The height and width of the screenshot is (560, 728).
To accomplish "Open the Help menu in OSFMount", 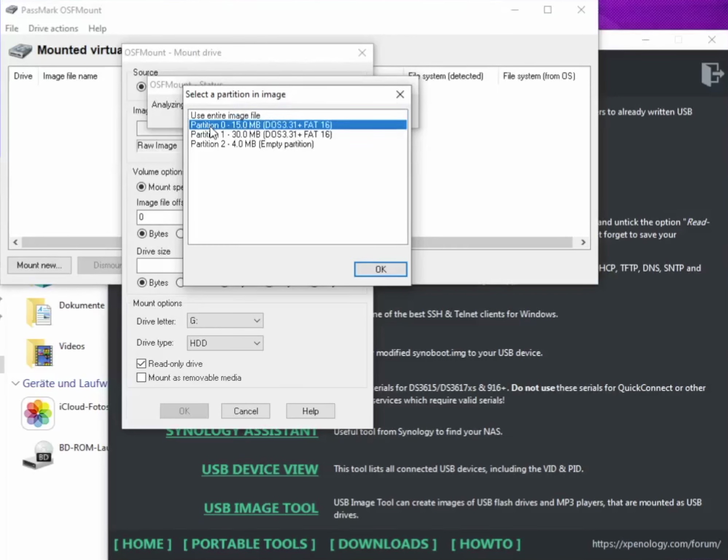I will coord(97,28).
